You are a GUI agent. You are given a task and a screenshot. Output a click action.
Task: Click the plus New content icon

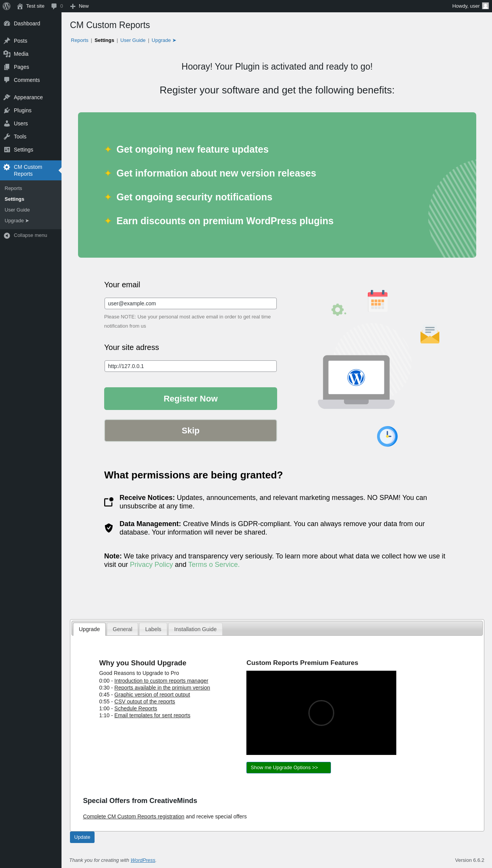(x=73, y=6)
